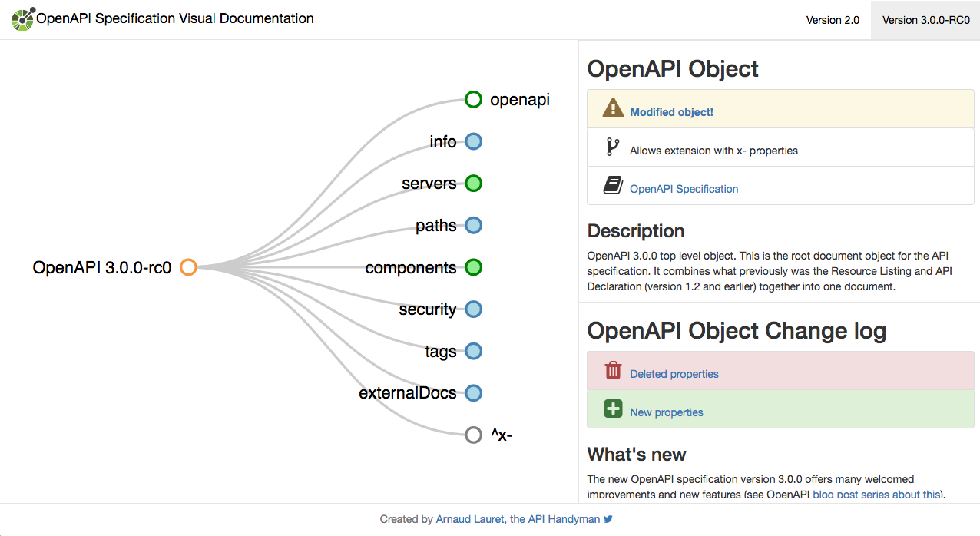Select the externalDocs node in the tree
The image size is (980, 536).
click(473, 392)
